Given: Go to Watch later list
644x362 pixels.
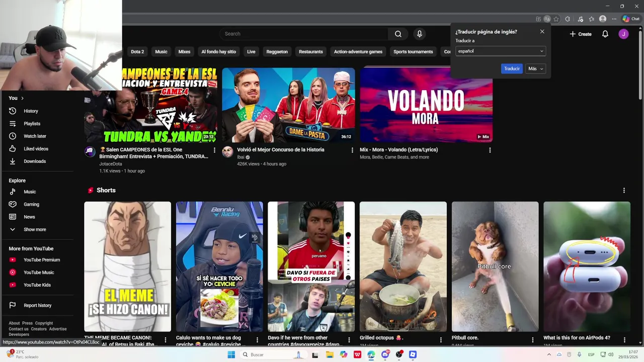Looking at the screenshot, I should tap(34, 136).
